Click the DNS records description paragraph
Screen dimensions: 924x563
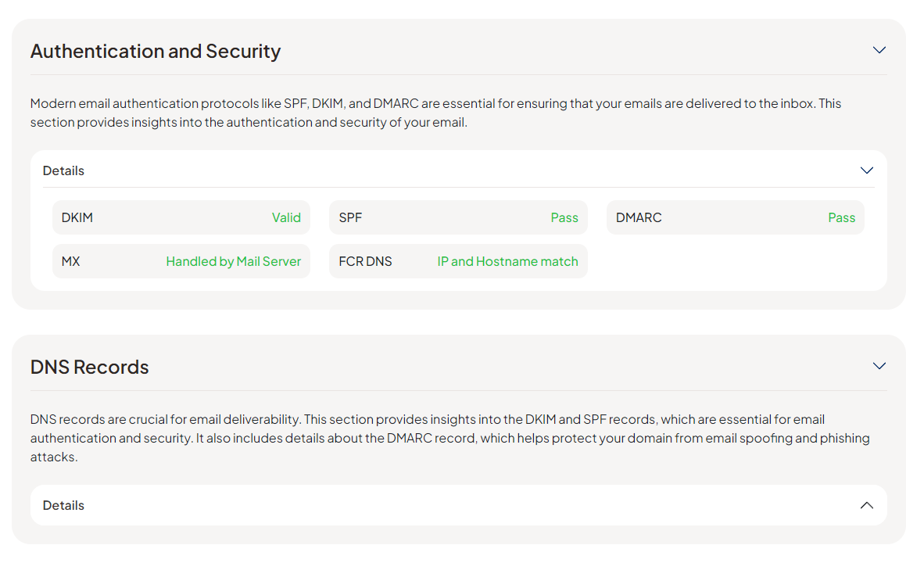[x=449, y=438]
